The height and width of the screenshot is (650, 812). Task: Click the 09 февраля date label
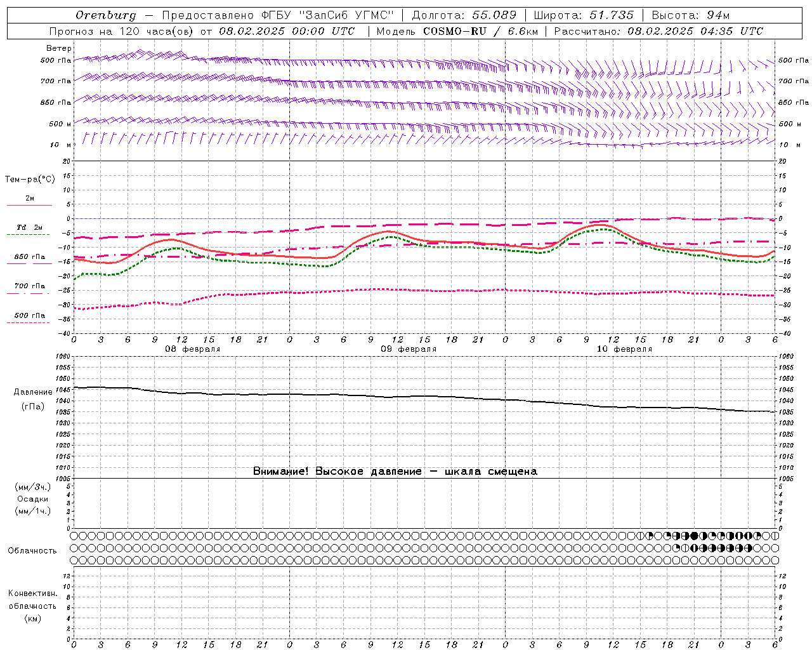tap(409, 349)
